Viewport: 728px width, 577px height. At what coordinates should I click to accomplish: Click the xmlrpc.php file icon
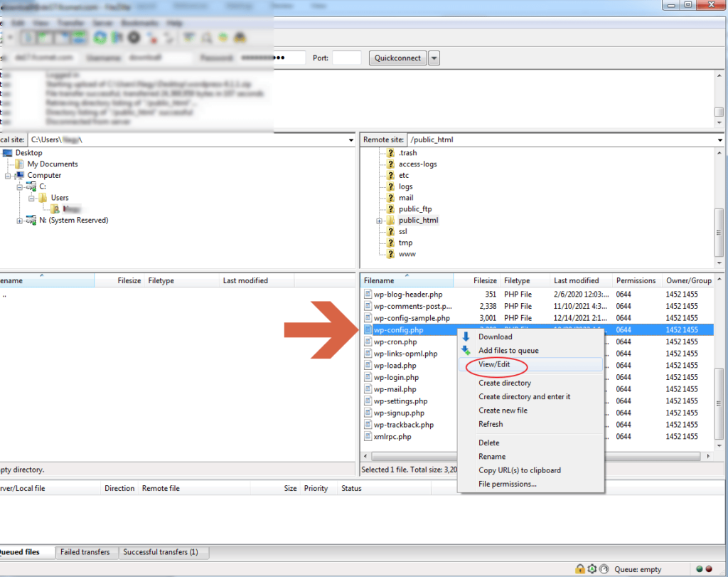tap(368, 436)
